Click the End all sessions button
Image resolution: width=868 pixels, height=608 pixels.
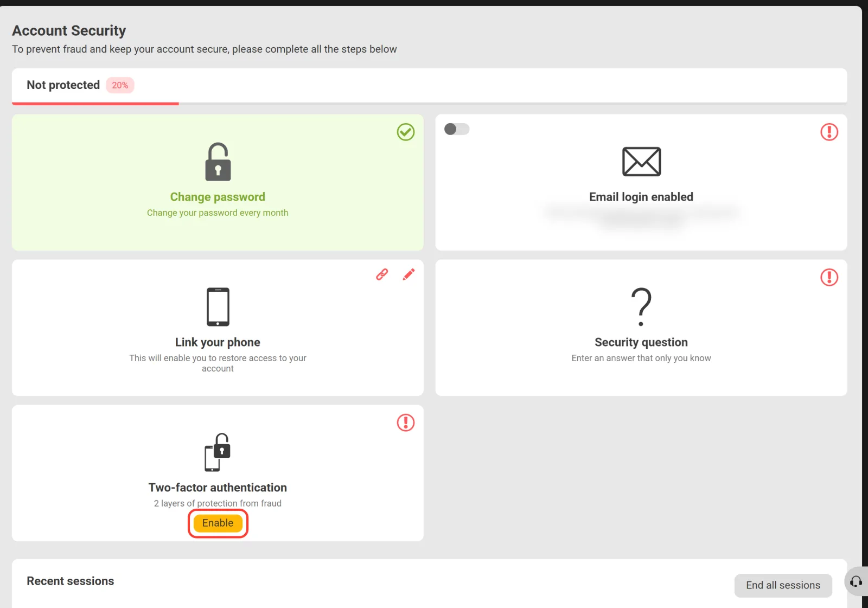(x=783, y=585)
